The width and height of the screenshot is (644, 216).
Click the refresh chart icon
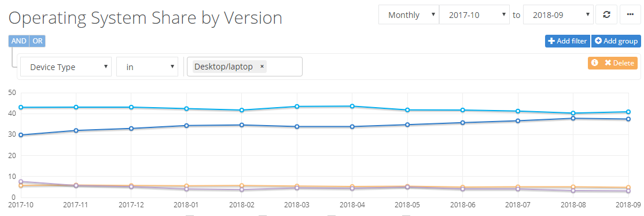click(606, 15)
